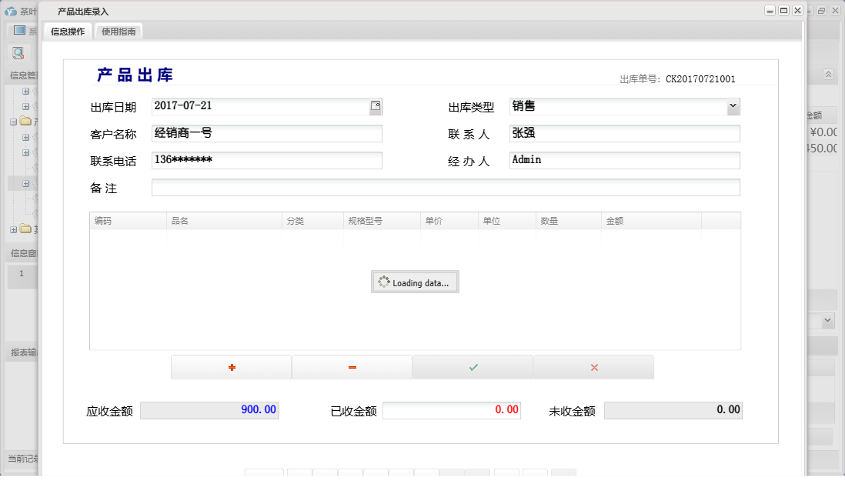Click inside the 已收金额 input field

(x=452, y=410)
